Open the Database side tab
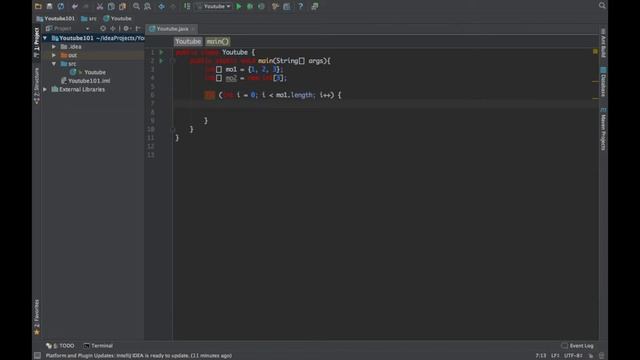 coord(603,82)
